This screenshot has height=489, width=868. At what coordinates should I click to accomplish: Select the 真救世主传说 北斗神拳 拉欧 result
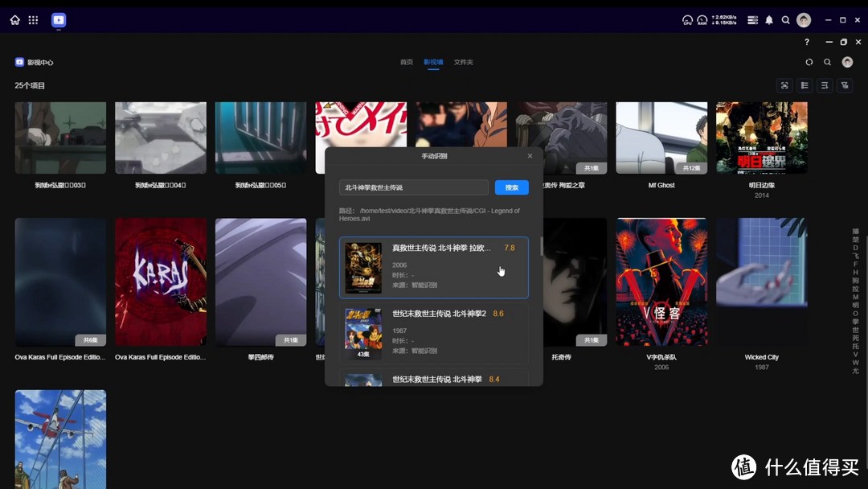click(x=433, y=268)
